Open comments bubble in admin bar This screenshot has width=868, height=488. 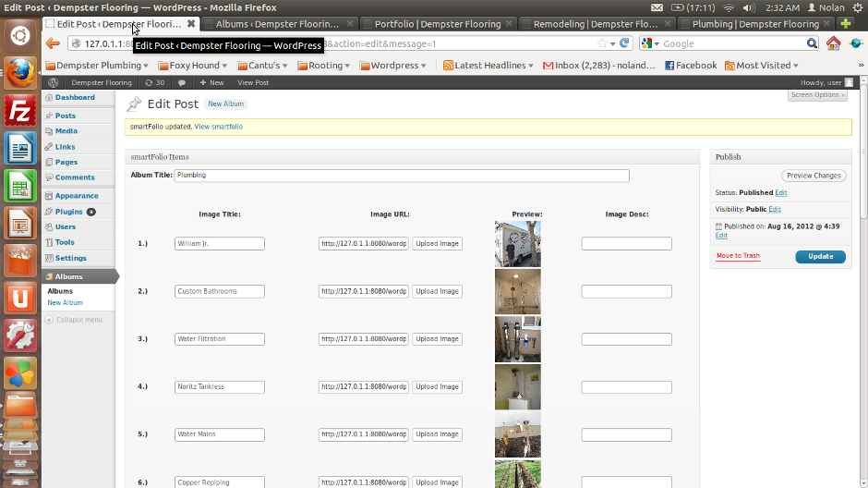pyautogui.click(x=182, y=82)
